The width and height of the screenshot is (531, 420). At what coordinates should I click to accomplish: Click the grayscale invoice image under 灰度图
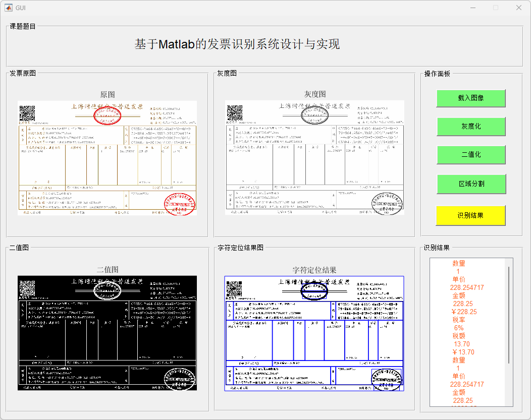[314, 157]
